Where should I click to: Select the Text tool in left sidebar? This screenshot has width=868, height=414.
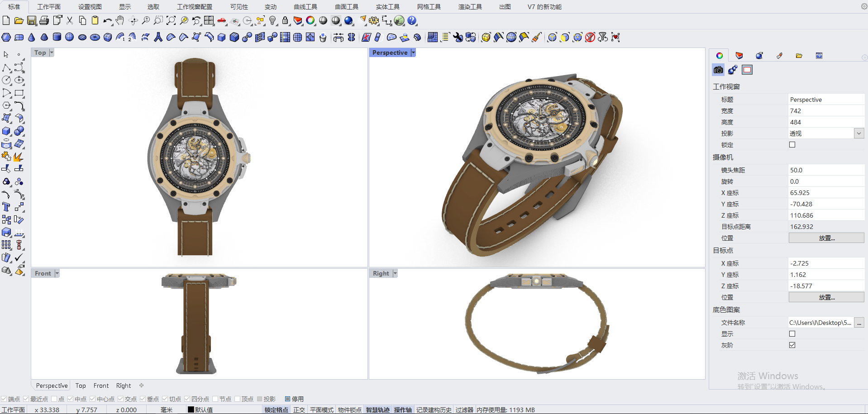[6, 207]
